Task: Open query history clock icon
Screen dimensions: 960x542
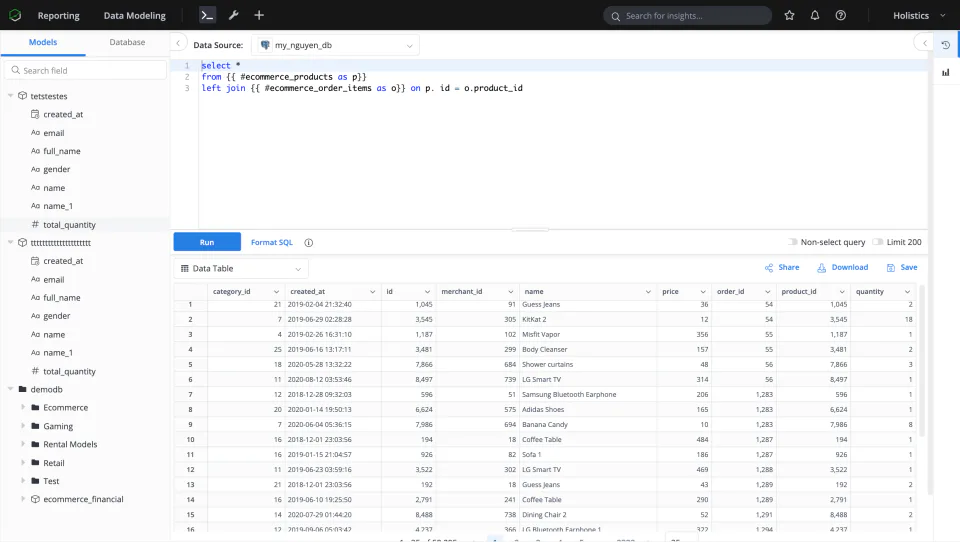Action: click(945, 45)
